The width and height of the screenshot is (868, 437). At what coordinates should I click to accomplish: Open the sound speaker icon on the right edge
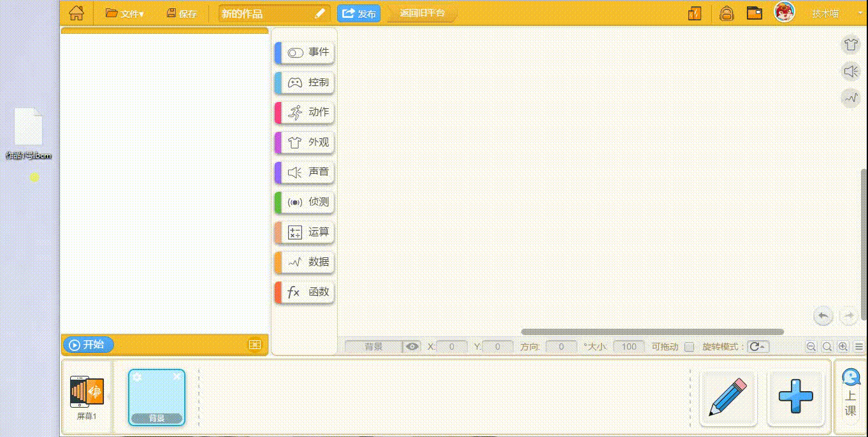[851, 71]
